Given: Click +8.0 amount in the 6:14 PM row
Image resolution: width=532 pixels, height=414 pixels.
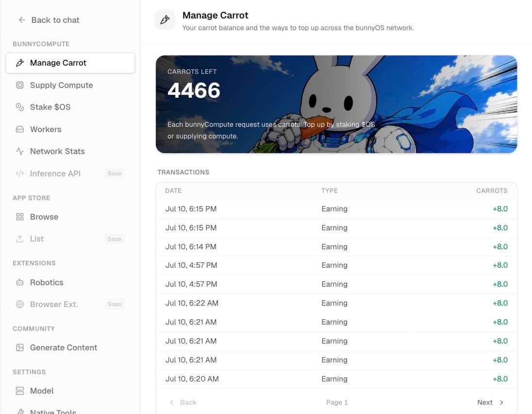Looking at the screenshot, I should [x=500, y=246].
